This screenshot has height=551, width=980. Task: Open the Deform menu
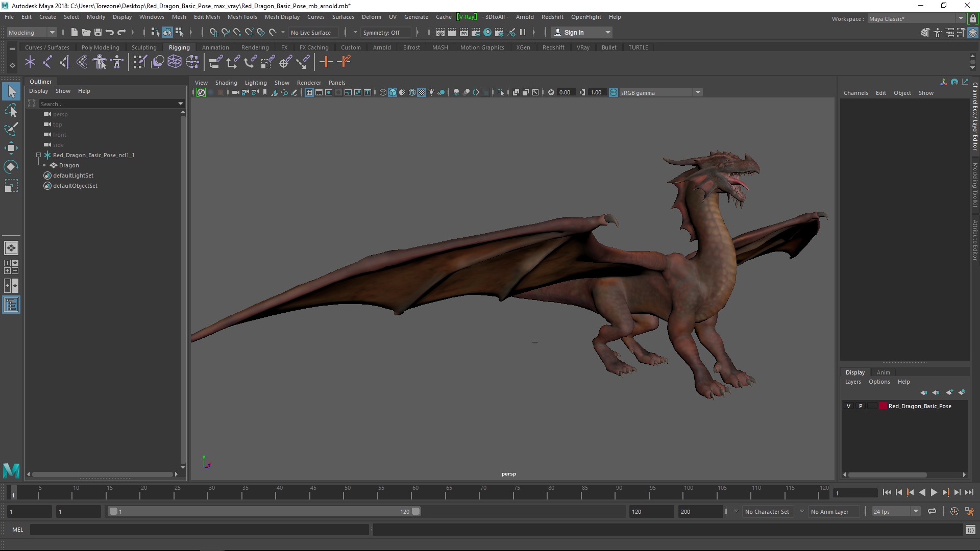pyautogui.click(x=371, y=17)
